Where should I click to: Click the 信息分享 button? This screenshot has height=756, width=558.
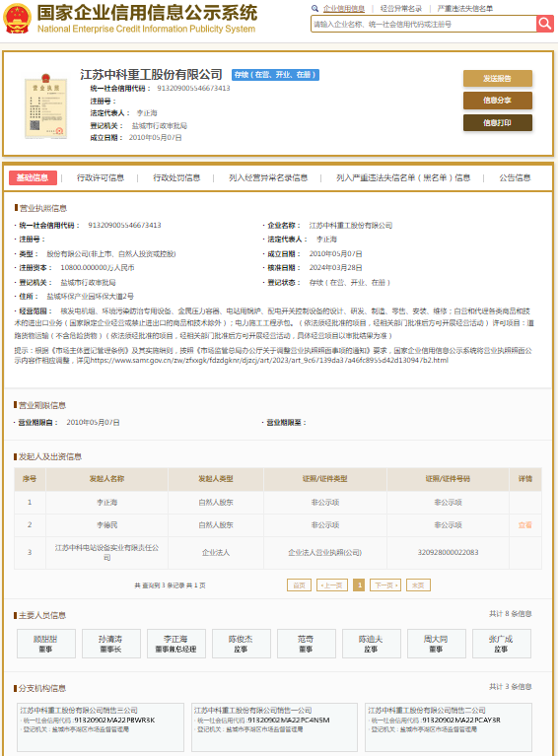[498, 101]
